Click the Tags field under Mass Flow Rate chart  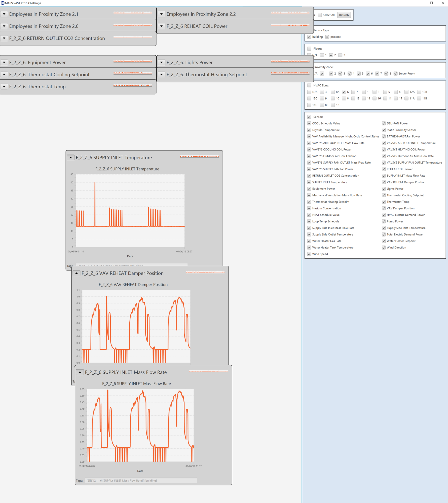[x=141, y=481]
